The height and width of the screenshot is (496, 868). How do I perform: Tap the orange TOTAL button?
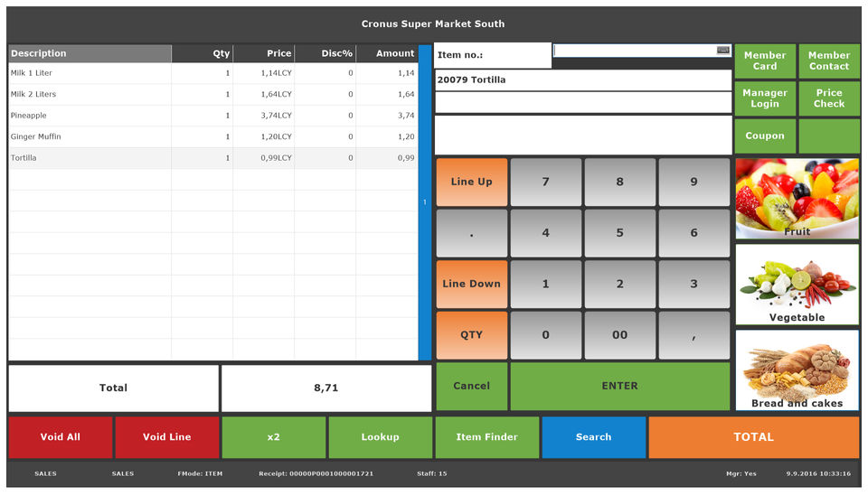tap(754, 437)
